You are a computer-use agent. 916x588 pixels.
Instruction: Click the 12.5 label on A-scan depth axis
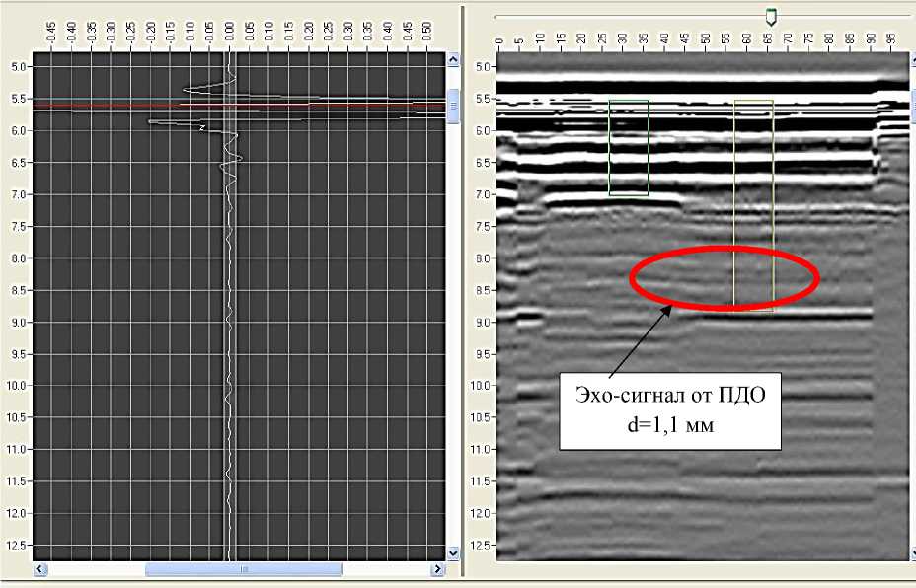click(17, 545)
